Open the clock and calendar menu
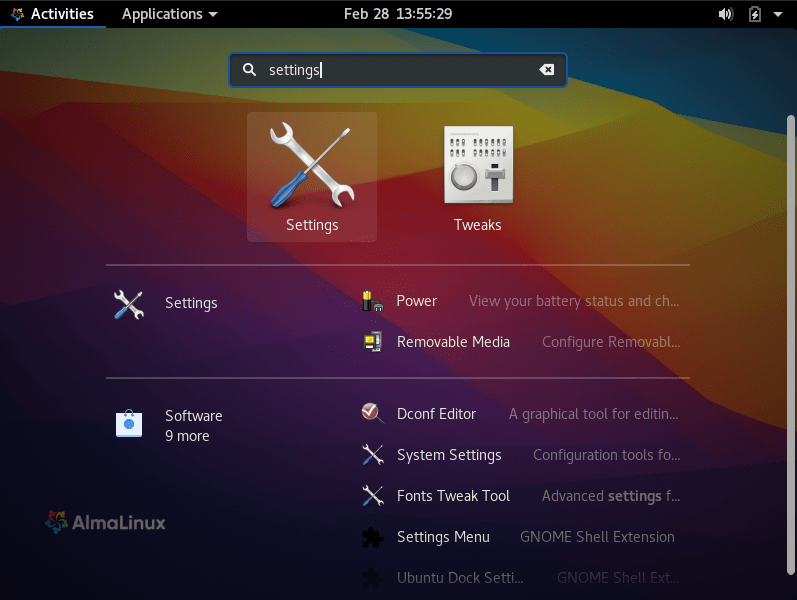The image size is (797, 600). 397,14
